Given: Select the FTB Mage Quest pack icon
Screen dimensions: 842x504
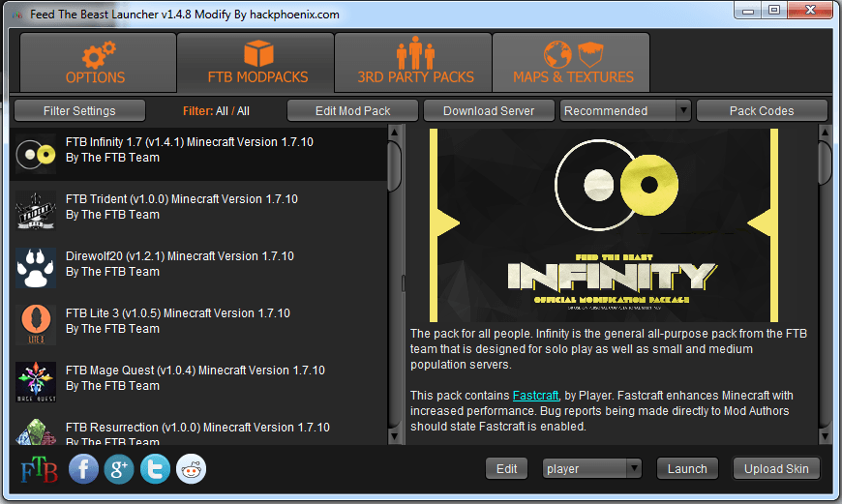Looking at the screenshot, I should point(36,382).
